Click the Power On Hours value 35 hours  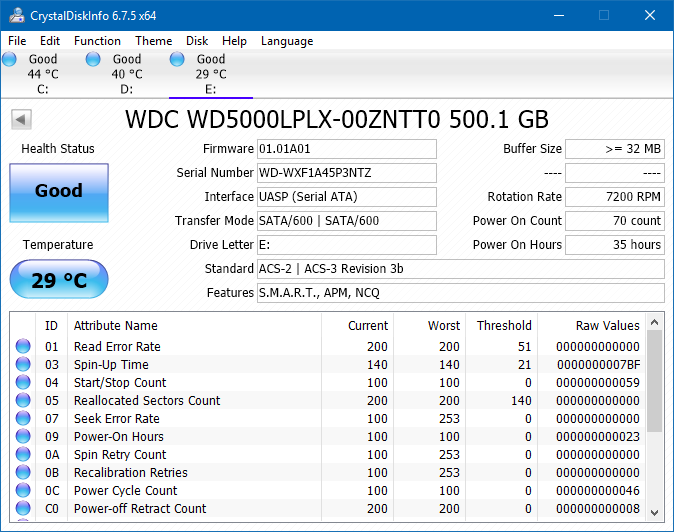coord(615,245)
